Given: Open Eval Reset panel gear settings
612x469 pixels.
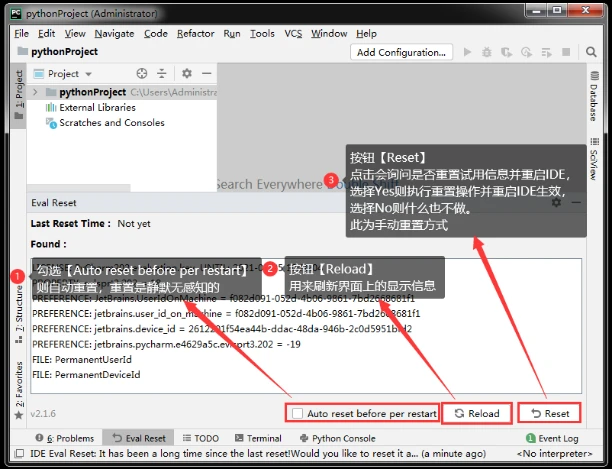Looking at the screenshot, I should click(x=556, y=202).
